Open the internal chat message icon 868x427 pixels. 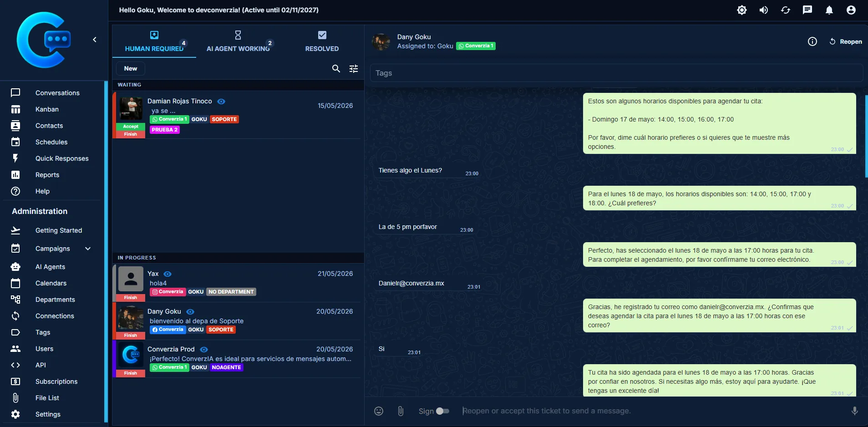pos(807,10)
